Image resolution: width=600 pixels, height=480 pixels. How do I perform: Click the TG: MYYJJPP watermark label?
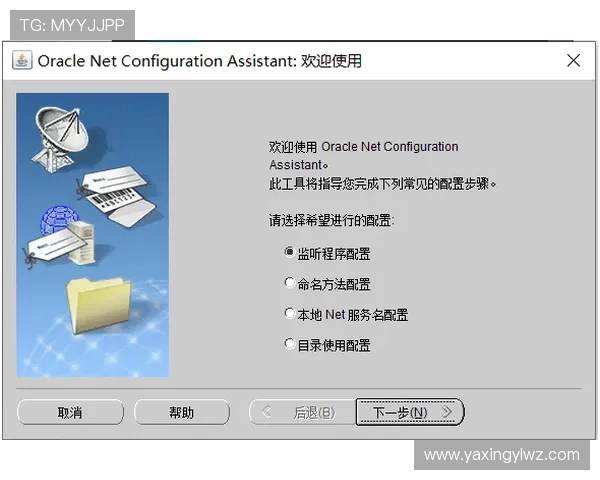pyautogui.click(x=72, y=25)
